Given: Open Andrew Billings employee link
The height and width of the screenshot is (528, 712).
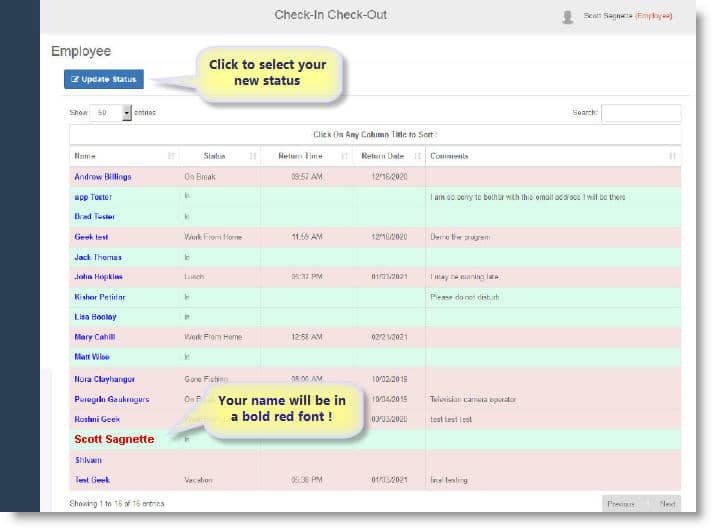Looking at the screenshot, I should [103, 177].
